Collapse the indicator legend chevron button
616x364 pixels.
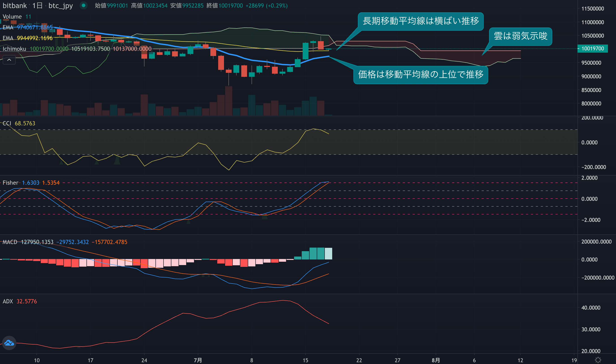click(9, 60)
